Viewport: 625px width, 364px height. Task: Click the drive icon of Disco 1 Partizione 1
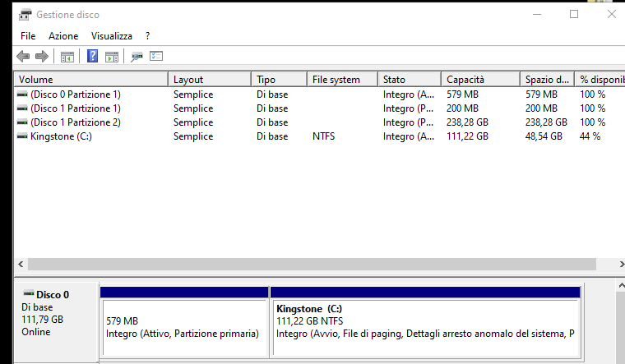[22, 108]
